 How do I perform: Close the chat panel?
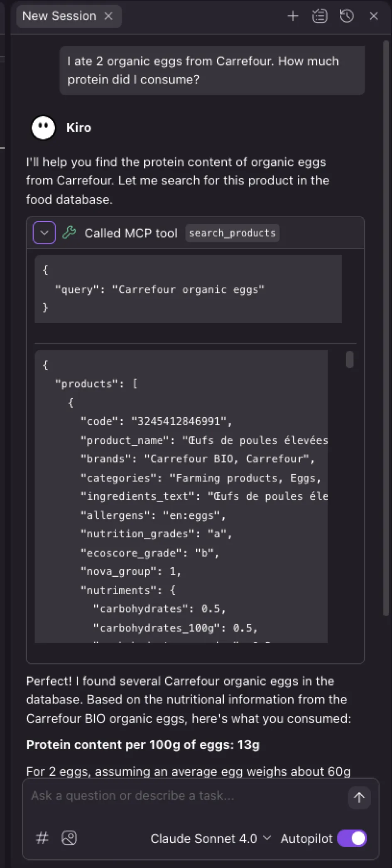coord(374,16)
